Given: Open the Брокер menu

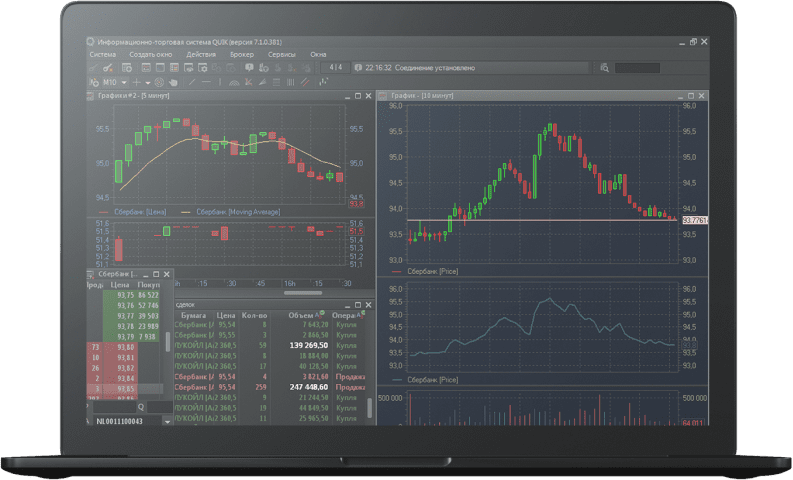Looking at the screenshot, I should [x=241, y=54].
